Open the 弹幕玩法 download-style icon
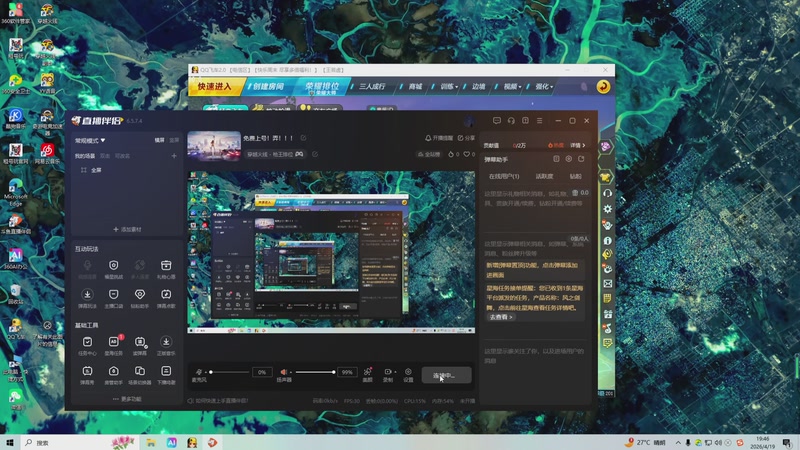 point(87,294)
